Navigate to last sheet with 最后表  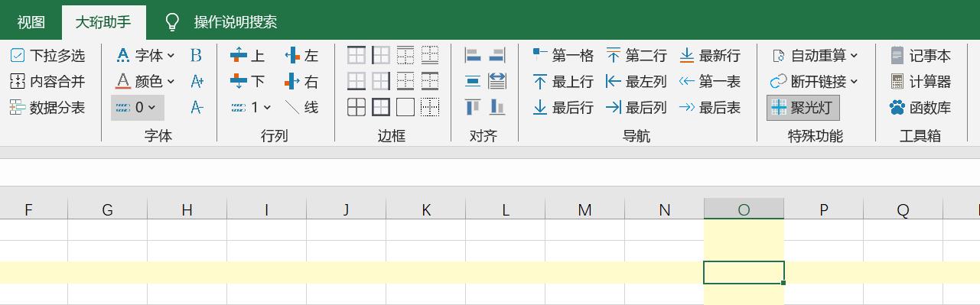[710, 108]
